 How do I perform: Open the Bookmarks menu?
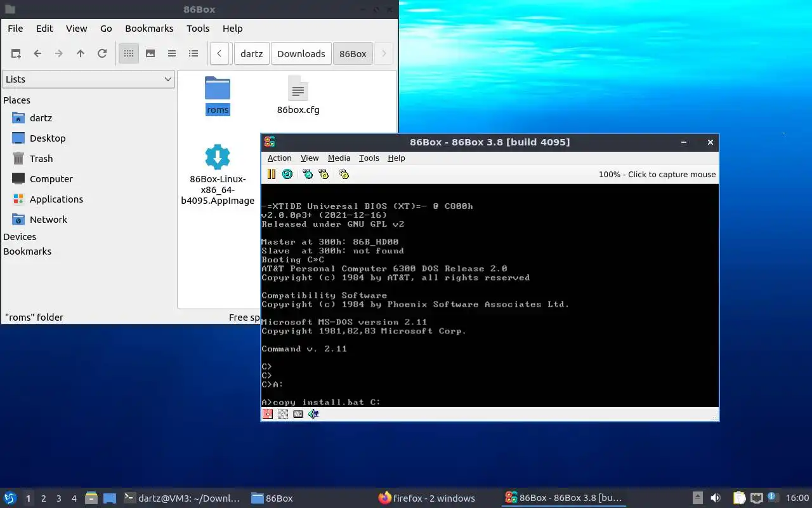(149, 29)
